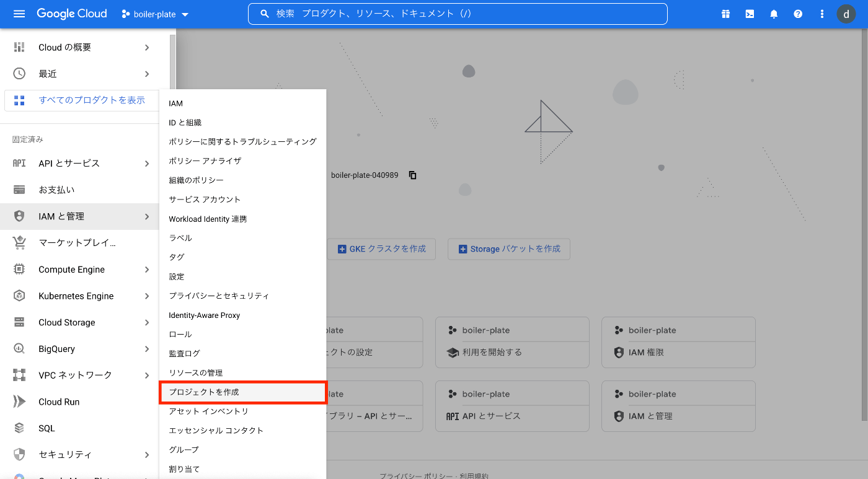
Task: Click the IAM shield icon in sidebar
Action: click(x=19, y=216)
